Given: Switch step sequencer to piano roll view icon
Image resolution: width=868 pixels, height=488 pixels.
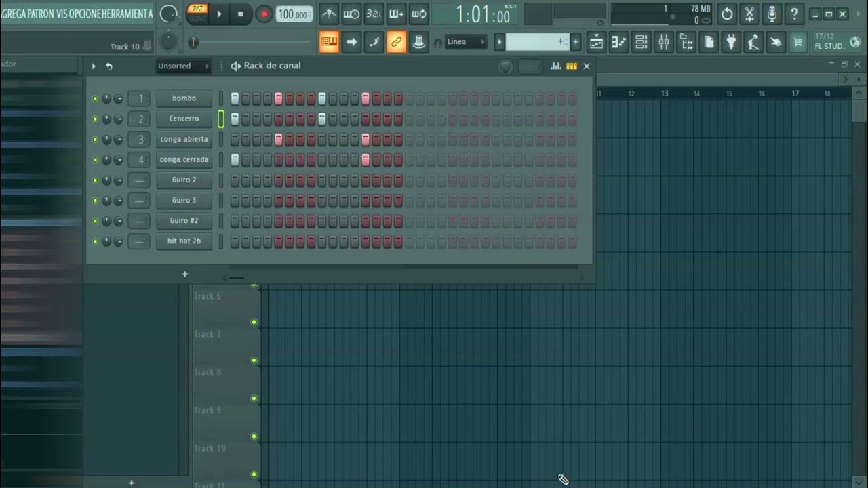Looking at the screenshot, I should pyautogui.click(x=572, y=66).
